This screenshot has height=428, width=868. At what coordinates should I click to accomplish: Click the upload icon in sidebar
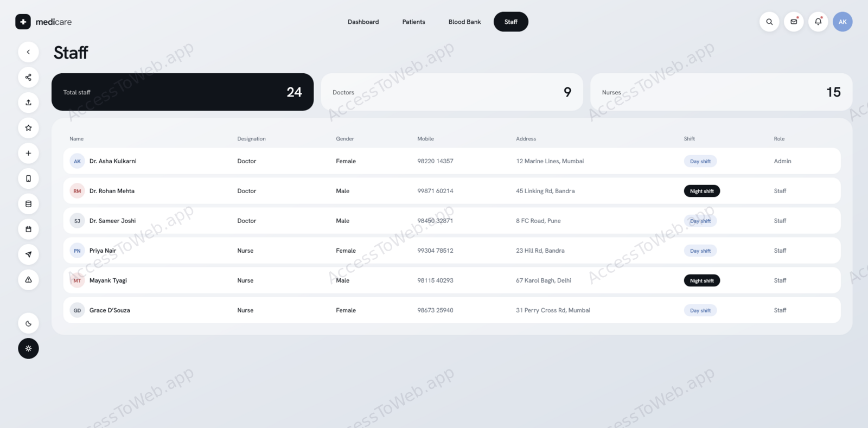pyautogui.click(x=28, y=103)
